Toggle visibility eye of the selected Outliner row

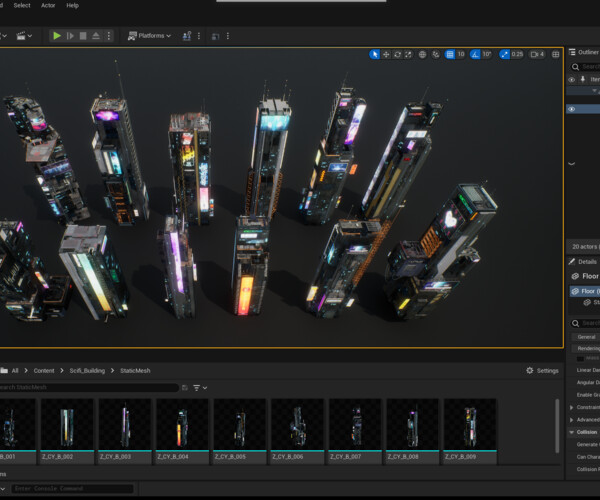[572, 109]
